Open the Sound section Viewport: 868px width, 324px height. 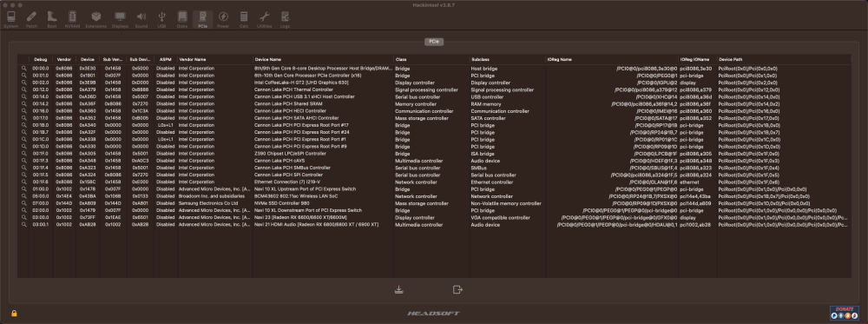141,19
